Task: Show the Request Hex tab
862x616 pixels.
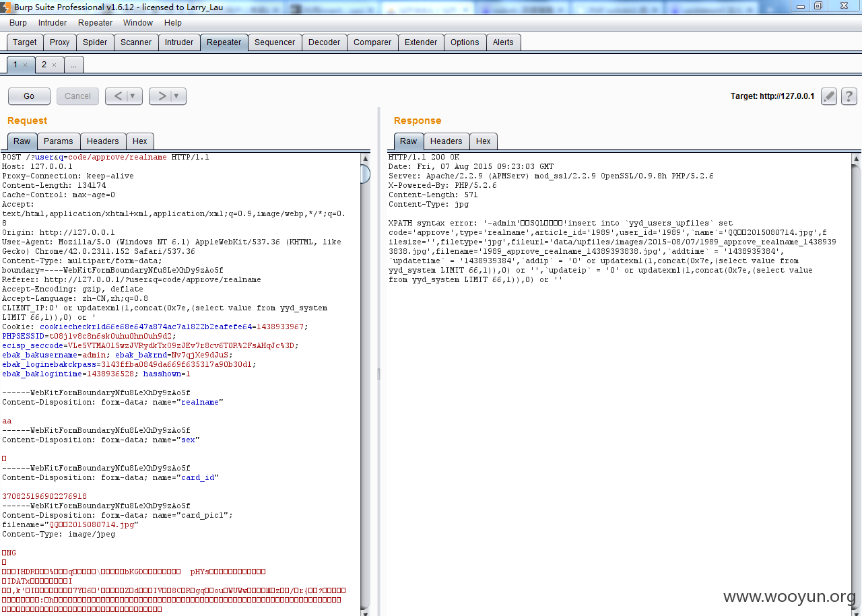Action: [140, 141]
